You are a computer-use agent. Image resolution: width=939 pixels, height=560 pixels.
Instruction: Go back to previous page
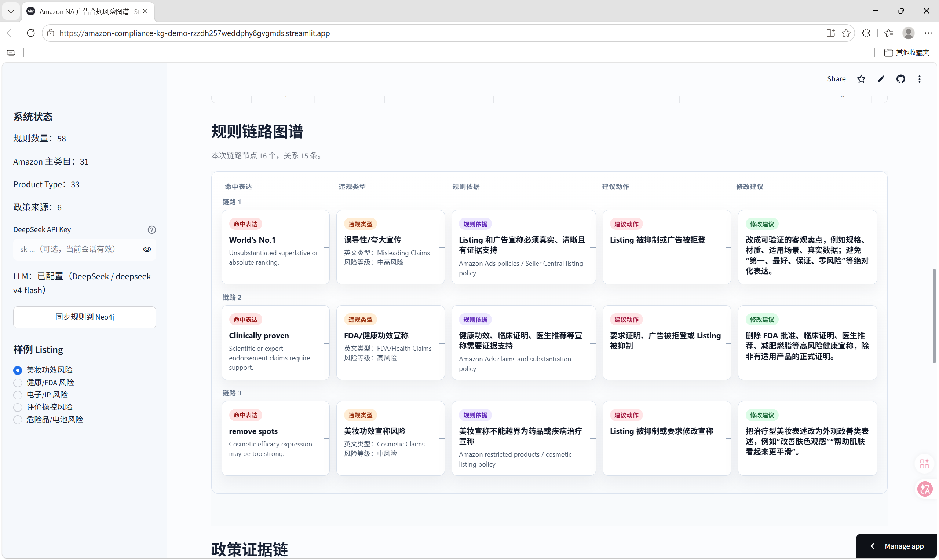[11, 33]
